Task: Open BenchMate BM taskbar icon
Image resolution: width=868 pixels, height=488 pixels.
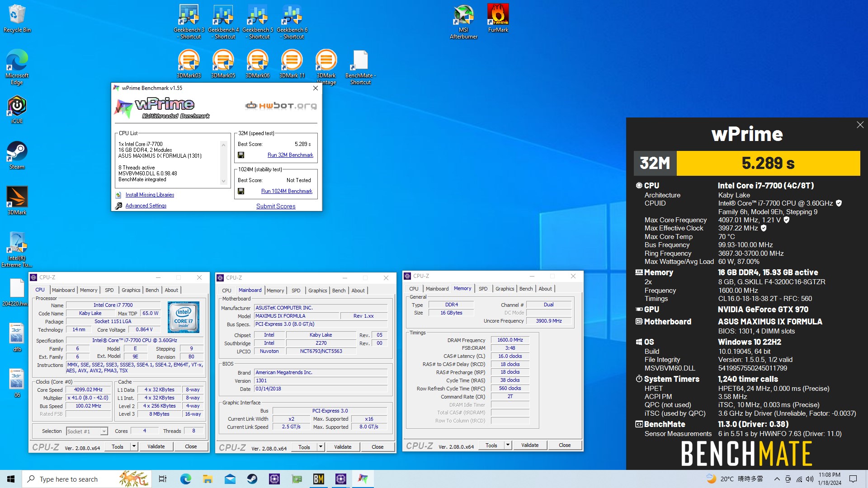Action: coord(319,479)
